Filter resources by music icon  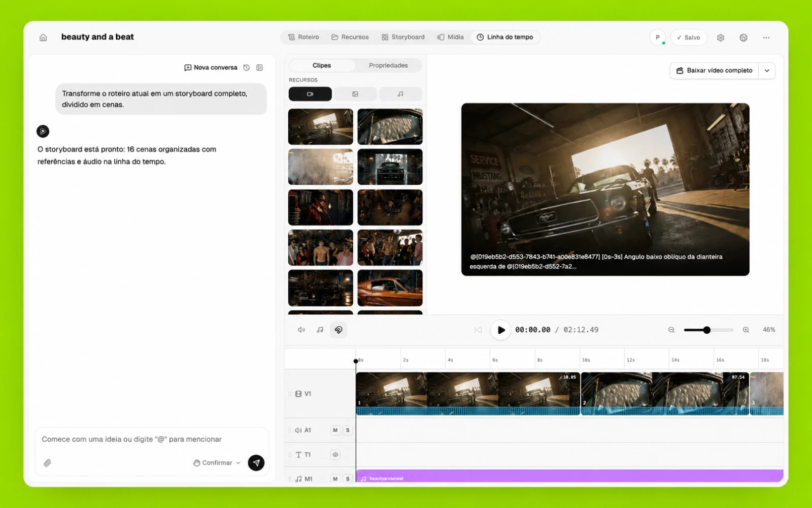point(400,94)
